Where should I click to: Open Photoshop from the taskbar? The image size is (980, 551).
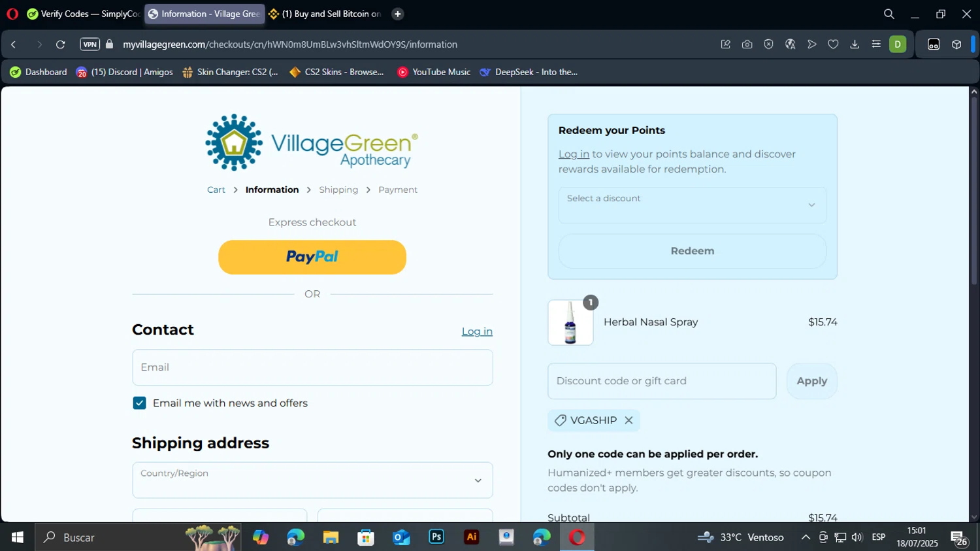(436, 537)
